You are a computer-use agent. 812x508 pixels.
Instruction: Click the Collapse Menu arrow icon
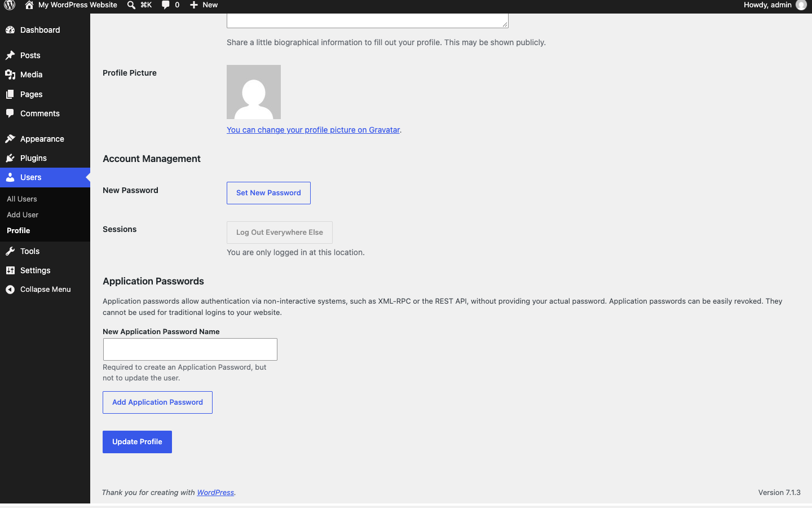(x=10, y=290)
